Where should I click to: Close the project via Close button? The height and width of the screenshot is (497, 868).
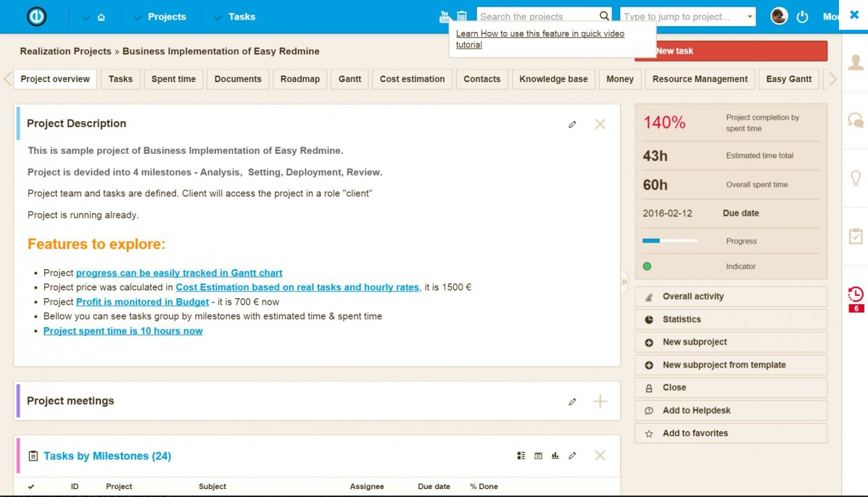731,387
